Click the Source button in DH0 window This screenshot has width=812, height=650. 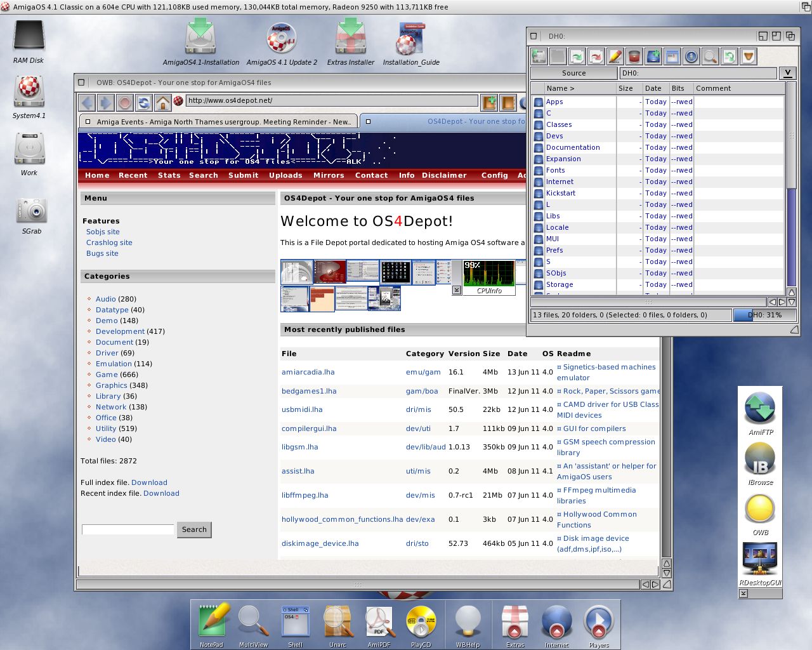point(574,73)
